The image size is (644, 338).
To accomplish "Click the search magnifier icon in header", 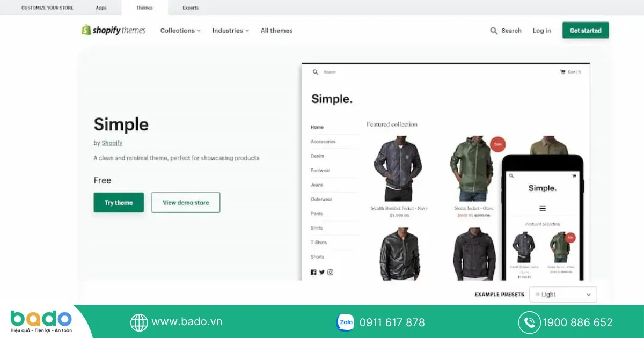I will point(494,31).
